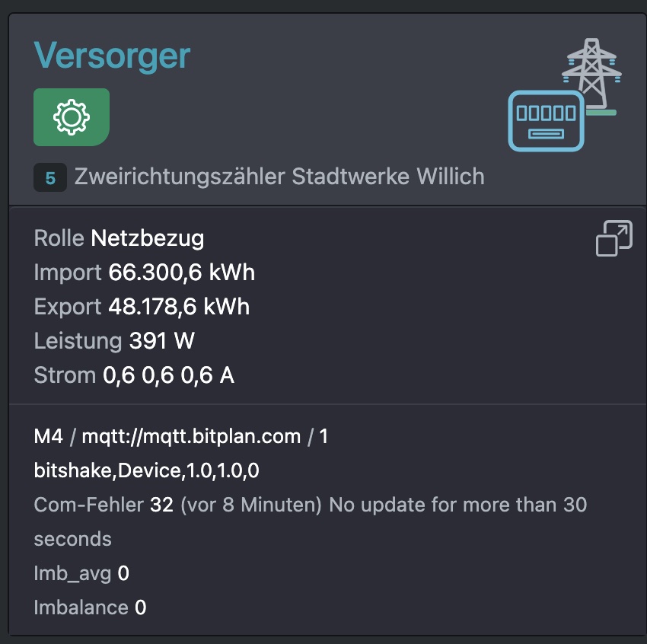
Task: Click the electricity pylon meter illustration
Action: click(x=565, y=95)
